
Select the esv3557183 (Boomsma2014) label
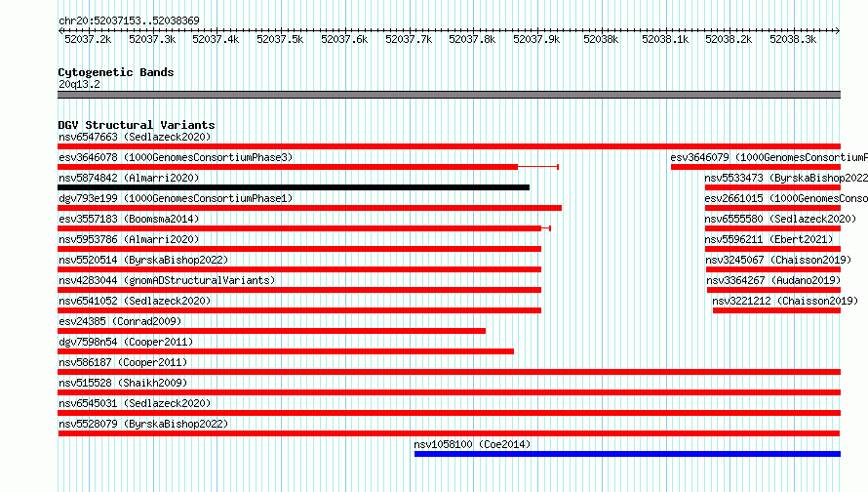pos(129,219)
